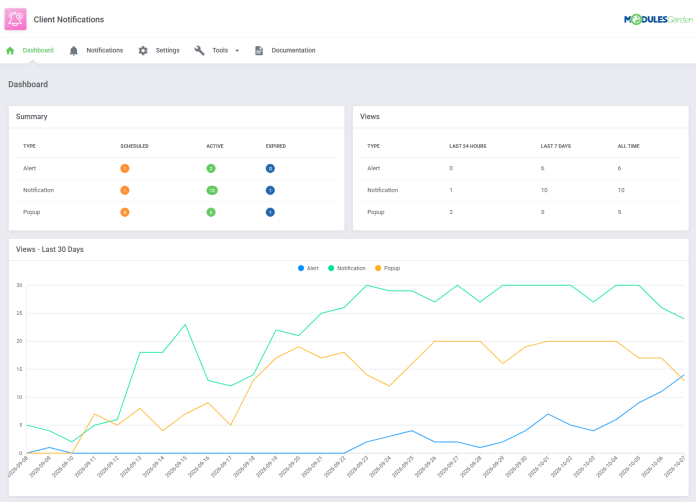The height and width of the screenshot is (502, 696).
Task: Click the Alert expired blue badge
Action: [x=270, y=168]
